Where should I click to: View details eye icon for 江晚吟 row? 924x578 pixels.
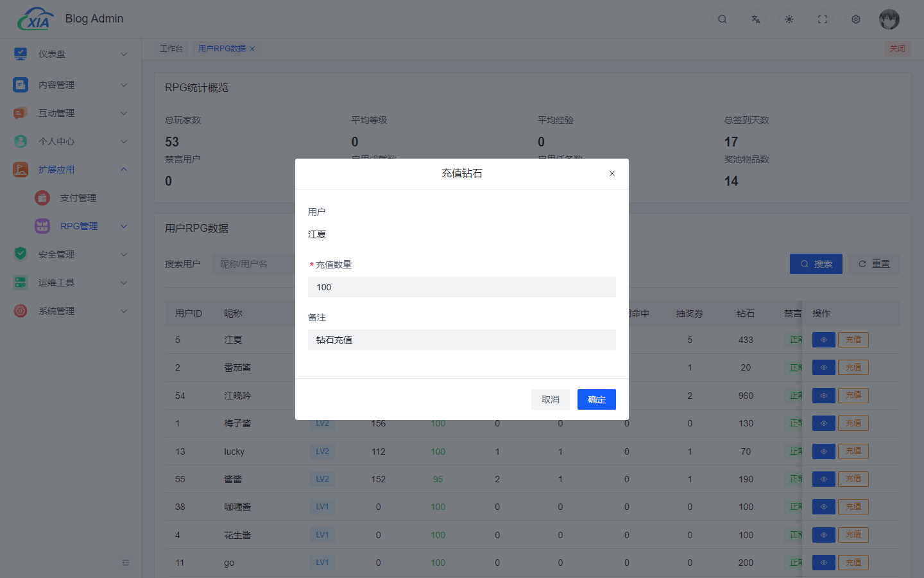click(824, 396)
